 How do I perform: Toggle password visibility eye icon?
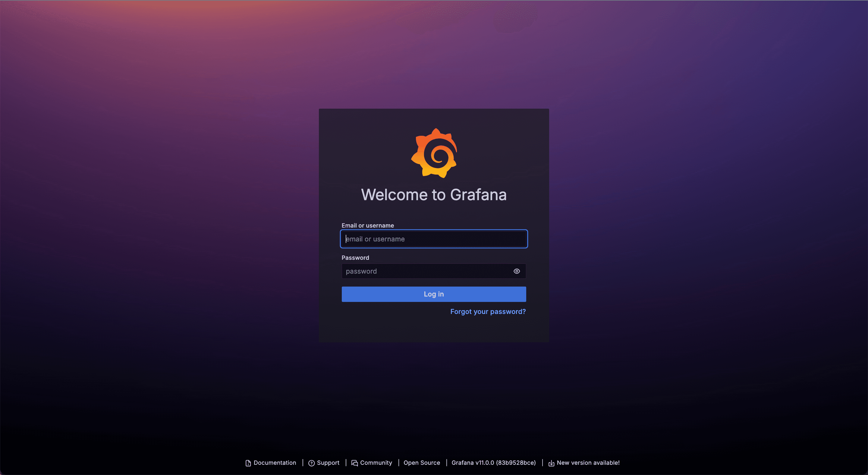517,271
